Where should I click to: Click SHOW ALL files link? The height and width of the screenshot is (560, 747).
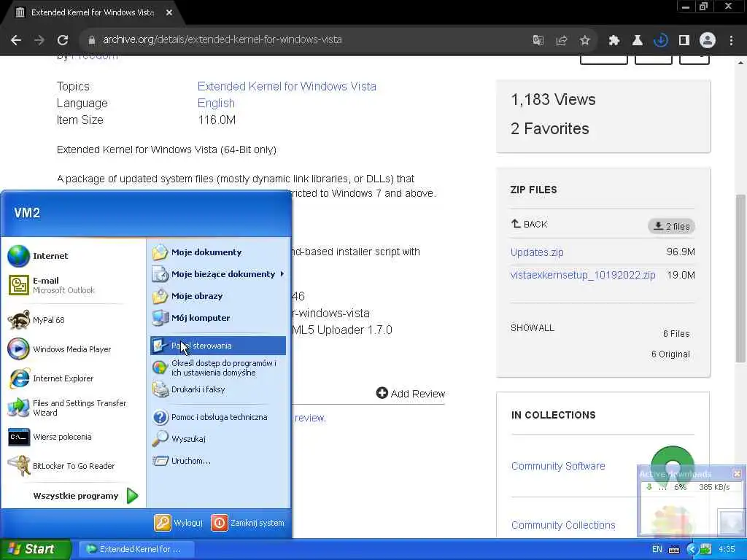point(532,327)
